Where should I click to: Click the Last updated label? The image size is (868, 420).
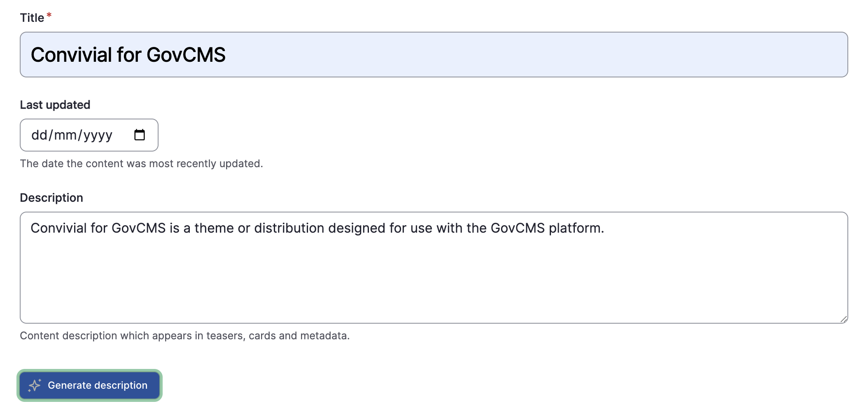pos(55,105)
